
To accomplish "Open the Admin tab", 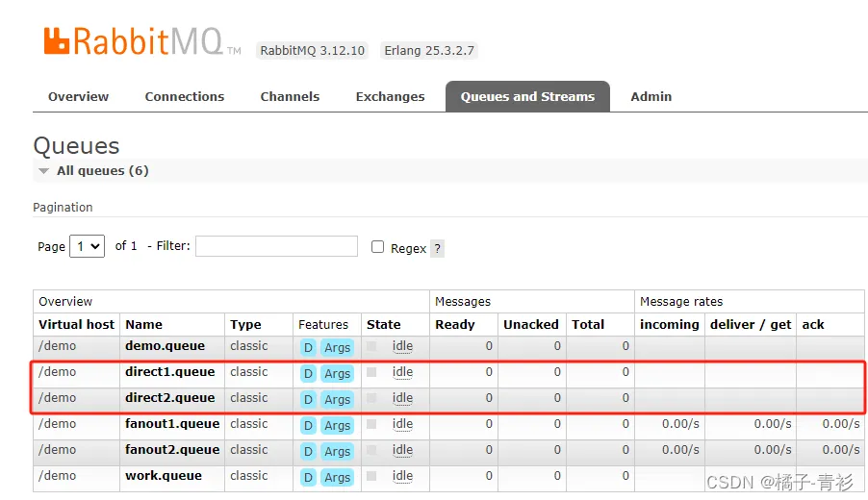I will [651, 97].
